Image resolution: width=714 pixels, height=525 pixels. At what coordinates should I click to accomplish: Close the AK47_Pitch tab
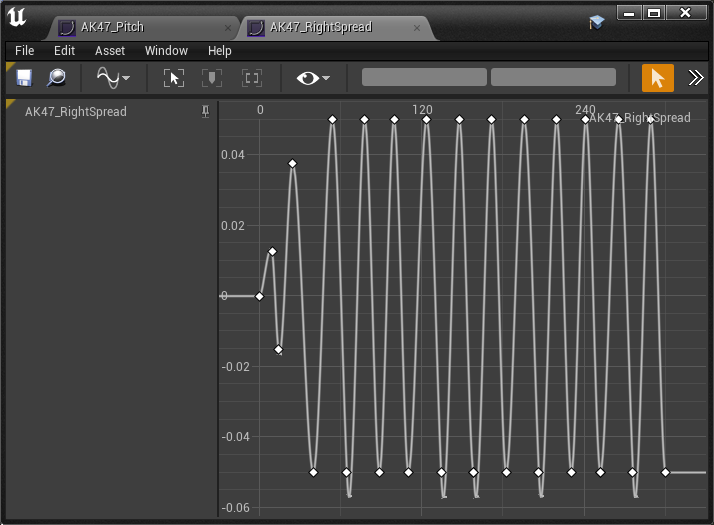point(228,28)
